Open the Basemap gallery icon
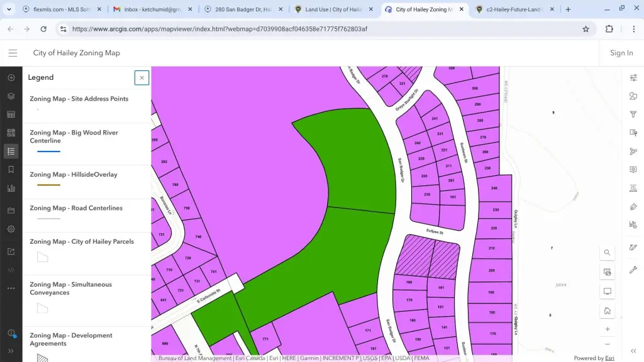Screen dimensions: 644x362 [x=11, y=133]
